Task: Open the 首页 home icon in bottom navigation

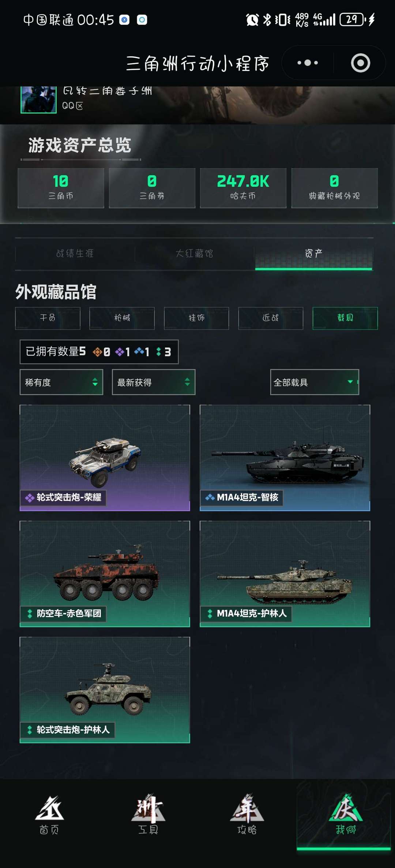Action: tap(49, 815)
